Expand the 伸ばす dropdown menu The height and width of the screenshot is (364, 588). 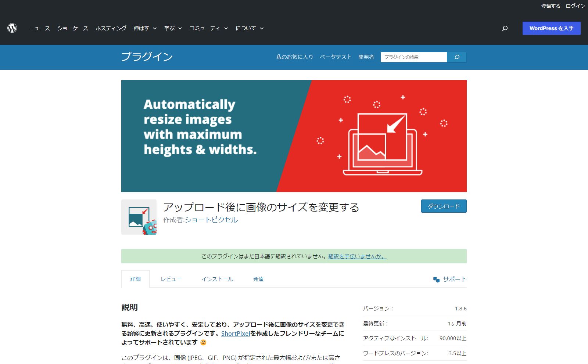[145, 28]
